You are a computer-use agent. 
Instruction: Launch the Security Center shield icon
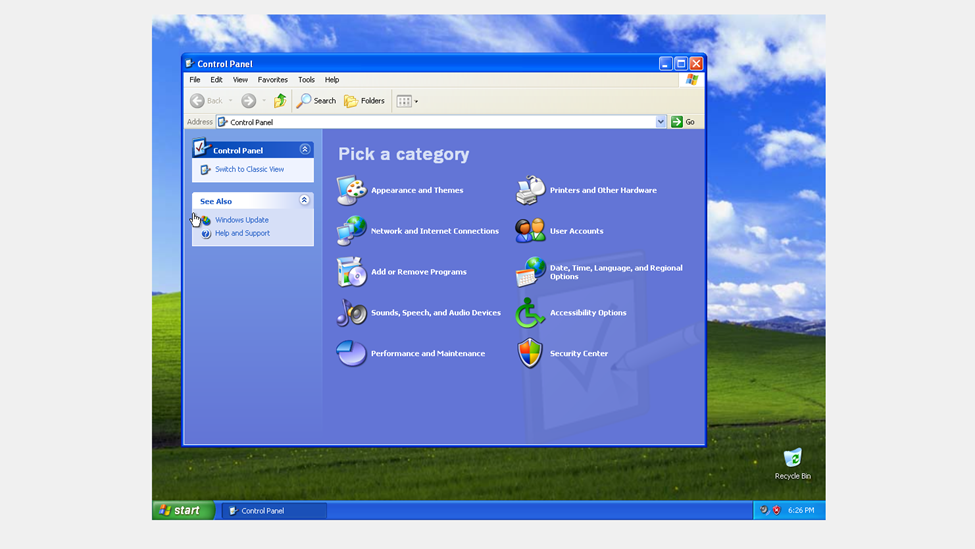click(530, 353)
